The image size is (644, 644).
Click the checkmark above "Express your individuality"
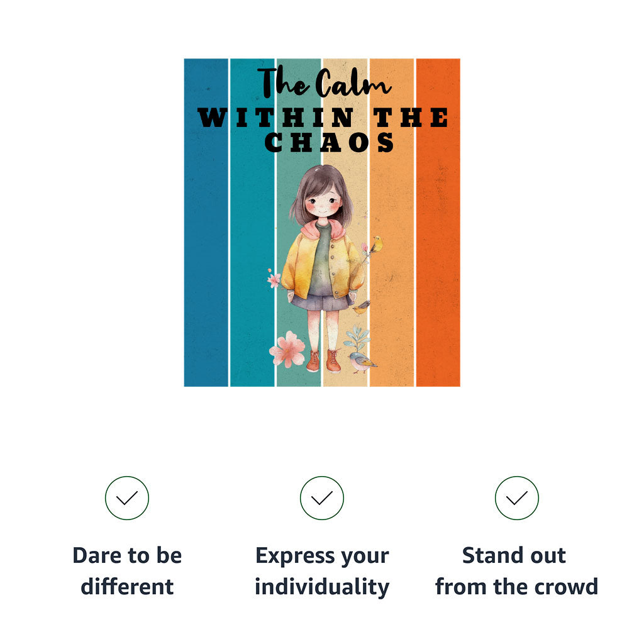[x=322, y=498]
